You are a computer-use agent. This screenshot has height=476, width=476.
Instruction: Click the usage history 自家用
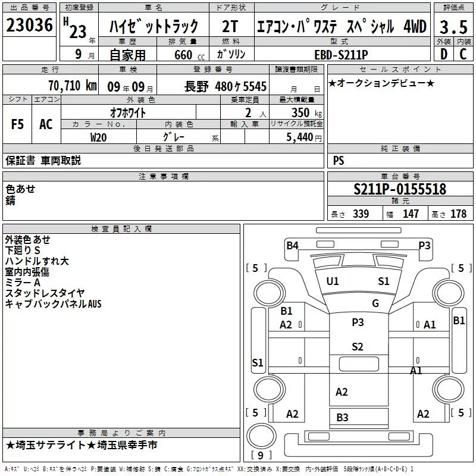coord(127,55)
